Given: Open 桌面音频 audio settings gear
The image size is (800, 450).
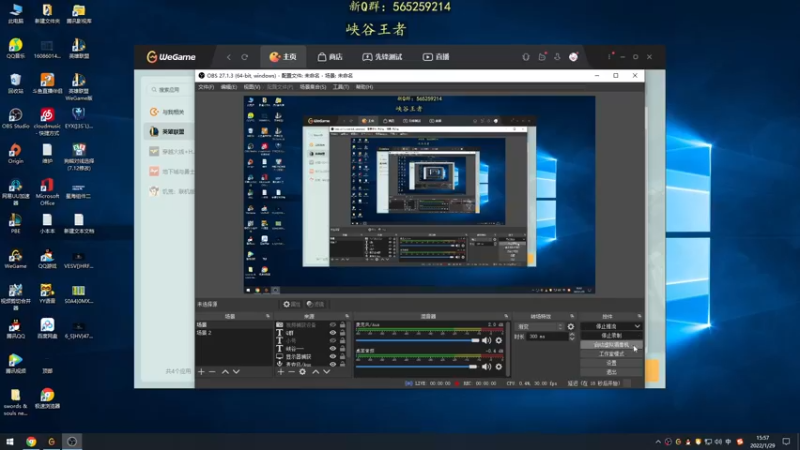Looking at the screenshot, I should coord(499,366).
